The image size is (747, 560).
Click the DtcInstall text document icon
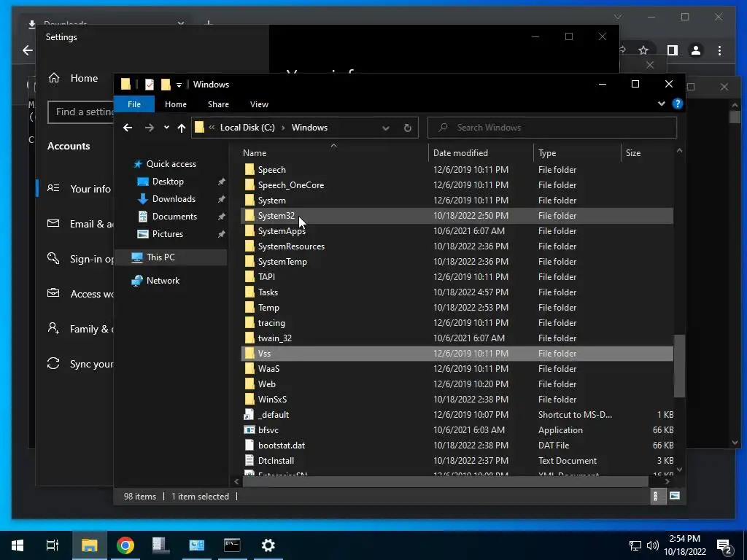point(249,461)
